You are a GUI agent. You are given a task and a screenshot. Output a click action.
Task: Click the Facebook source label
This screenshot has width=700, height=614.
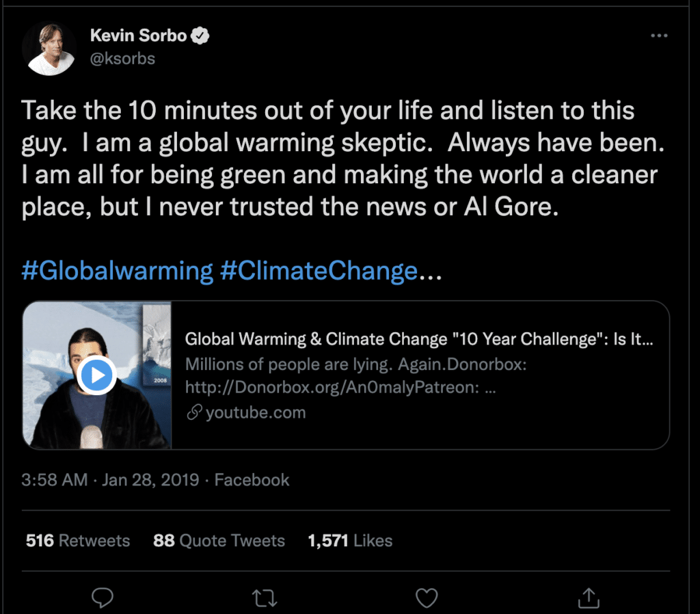click(252, 480)
